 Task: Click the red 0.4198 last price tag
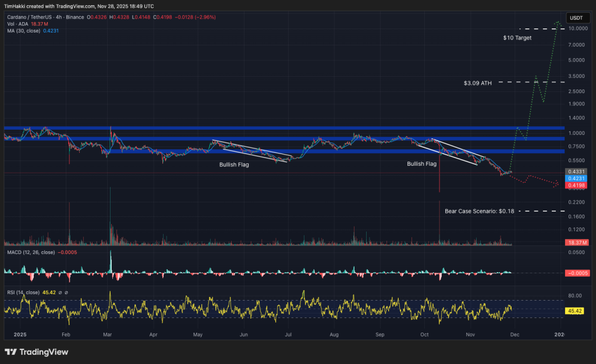pos(576,185)
